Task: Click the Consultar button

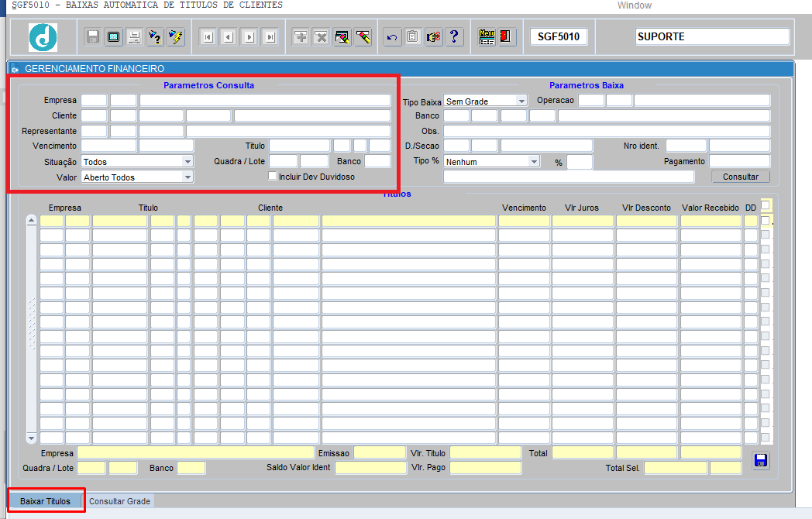Action: (x=741, y=177)
